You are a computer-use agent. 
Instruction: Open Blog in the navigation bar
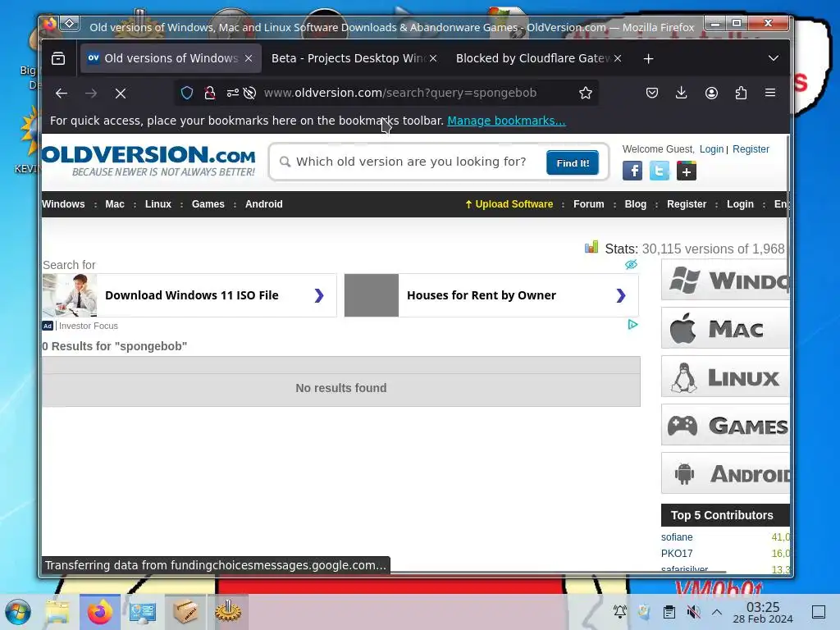pyautogui.click(x=636, y=204)
